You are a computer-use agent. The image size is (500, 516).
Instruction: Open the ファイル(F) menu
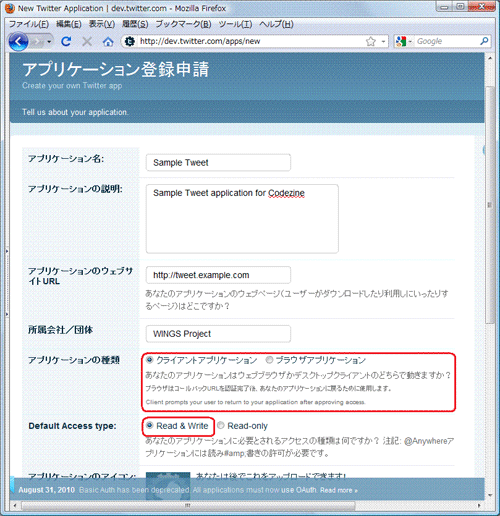[x=29, y=24]
